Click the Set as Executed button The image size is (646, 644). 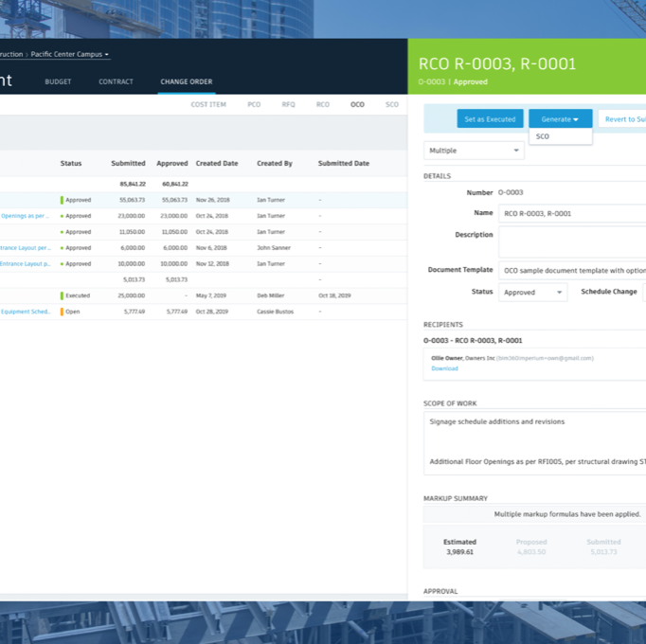490,119
